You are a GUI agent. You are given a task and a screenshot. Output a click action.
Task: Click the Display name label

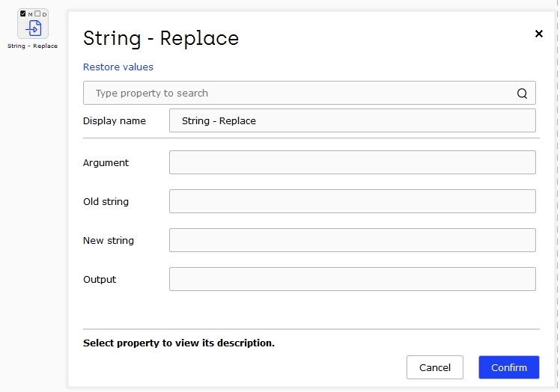tap(115, 121)
